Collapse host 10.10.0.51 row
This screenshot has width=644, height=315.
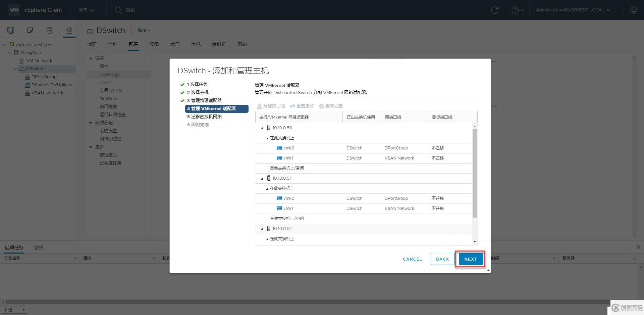point(262,178)
